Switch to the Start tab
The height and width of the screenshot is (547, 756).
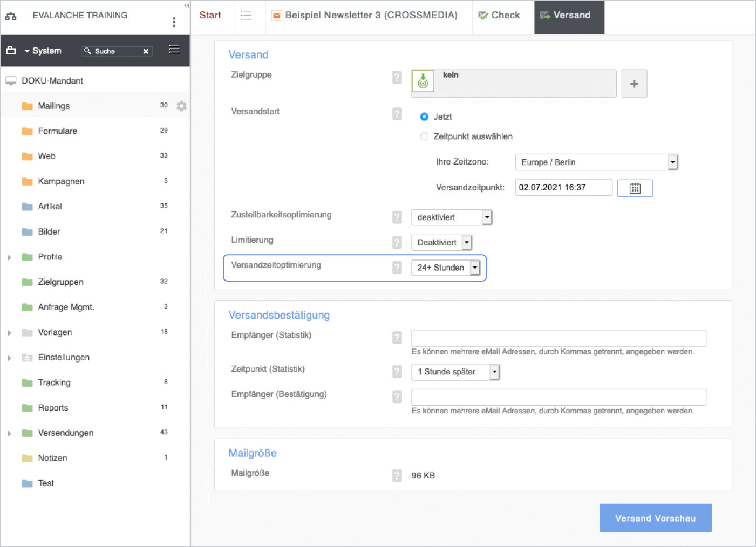[210, 16]
